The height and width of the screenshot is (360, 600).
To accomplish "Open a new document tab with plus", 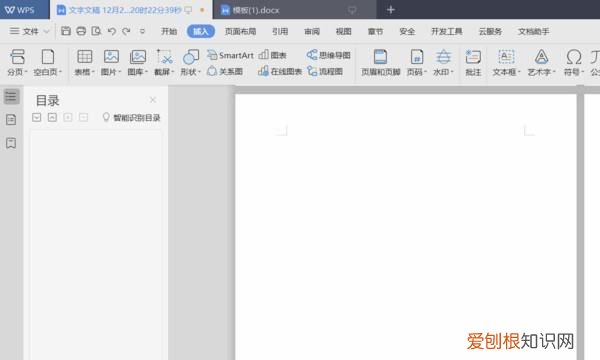I will click(391, 10).
